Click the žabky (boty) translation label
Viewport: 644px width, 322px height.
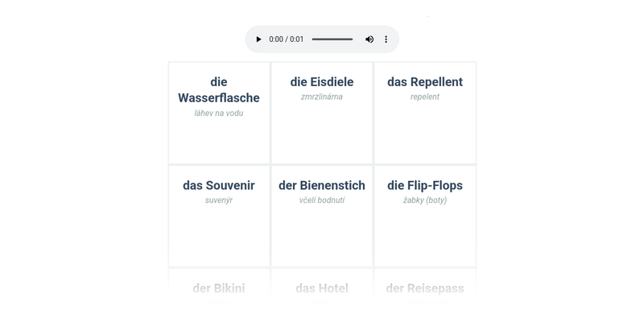[x=425, y=200]
